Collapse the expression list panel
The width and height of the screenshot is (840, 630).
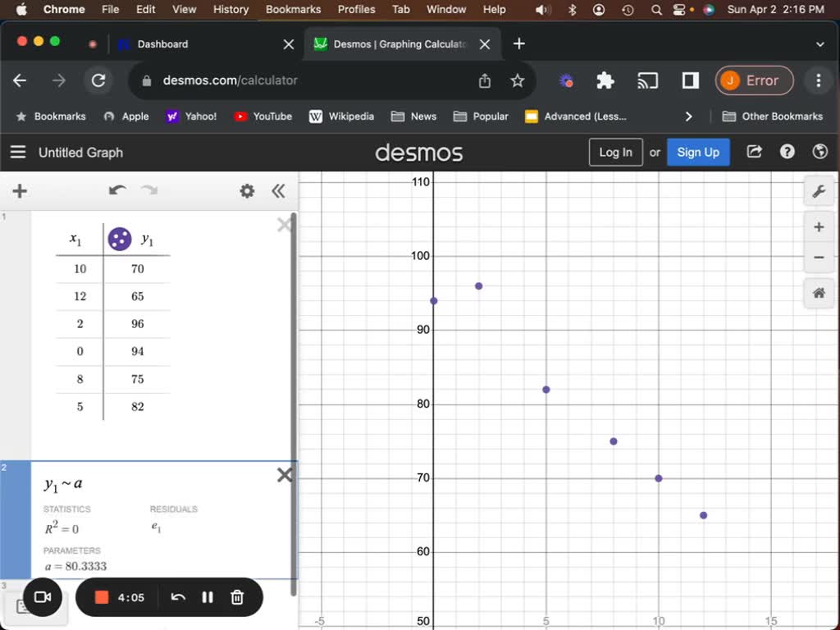[x=278, y=191]
